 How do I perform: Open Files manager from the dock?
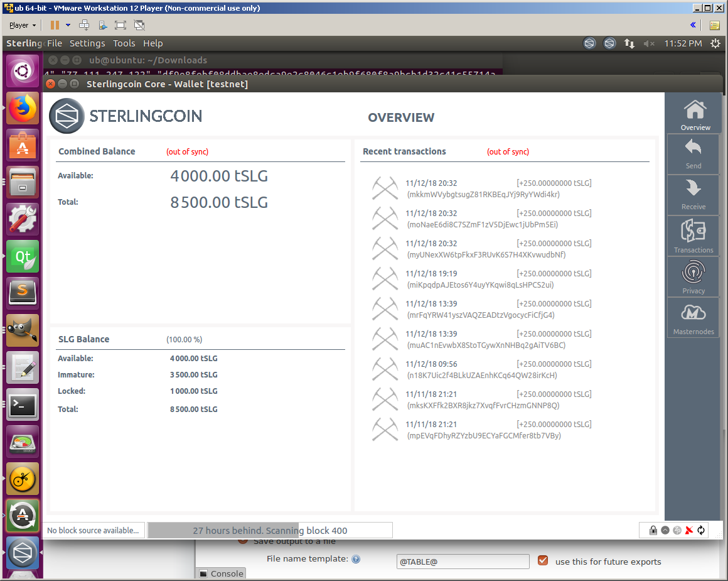23,182
